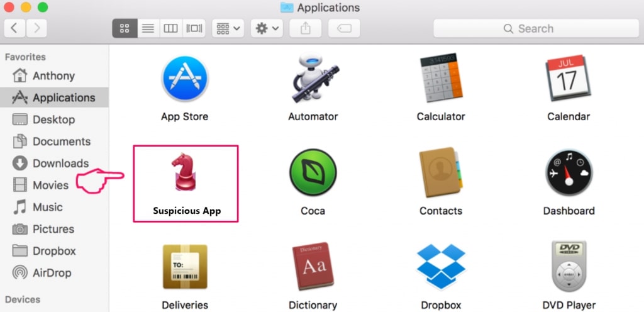
Task: Open the Contacts address book icon
Action: pos(441,173)
